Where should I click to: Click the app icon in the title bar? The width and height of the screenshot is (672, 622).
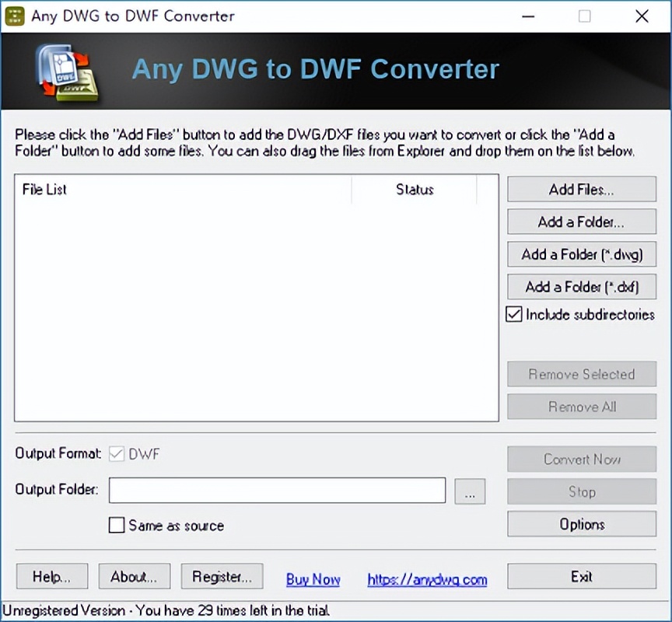[x=15, y=16]
